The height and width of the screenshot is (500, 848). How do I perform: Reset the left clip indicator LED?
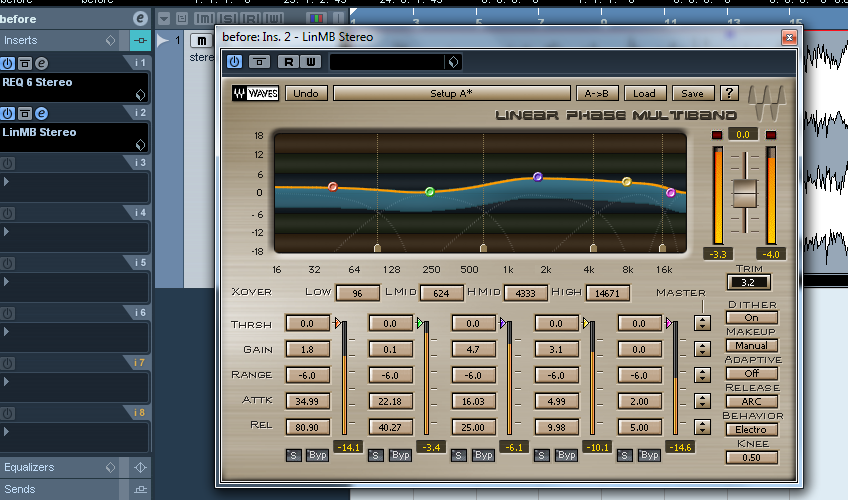click(717, 135)
